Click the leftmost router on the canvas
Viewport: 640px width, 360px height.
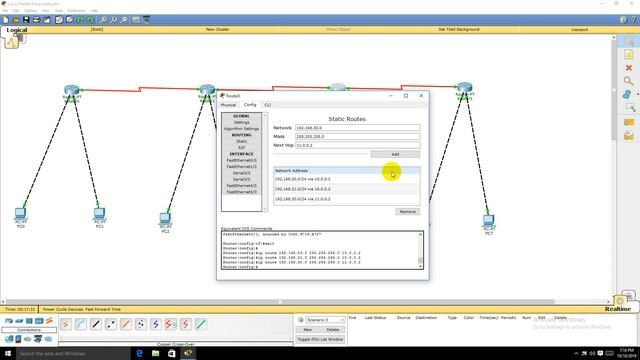tap(71, 90)
